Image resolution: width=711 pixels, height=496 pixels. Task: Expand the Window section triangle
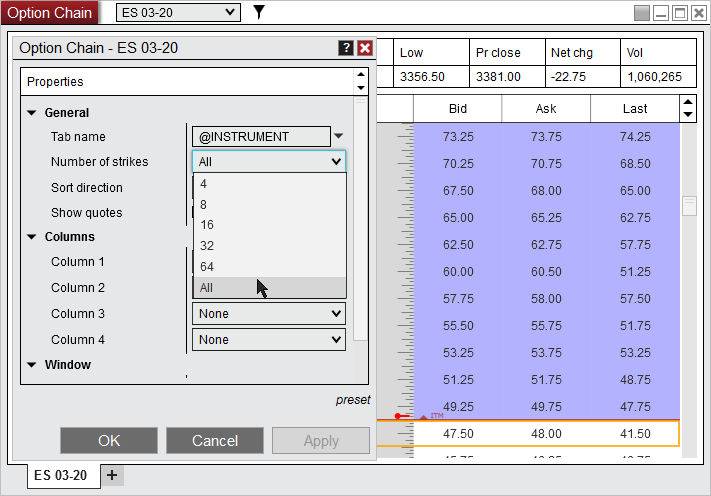(32, 365)
